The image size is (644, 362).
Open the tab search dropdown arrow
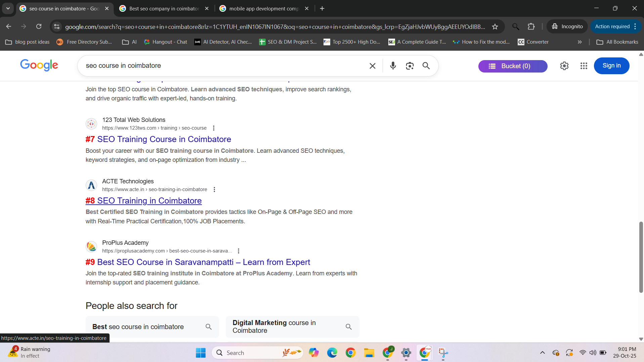pyautogui.click(x=8, y=8)
